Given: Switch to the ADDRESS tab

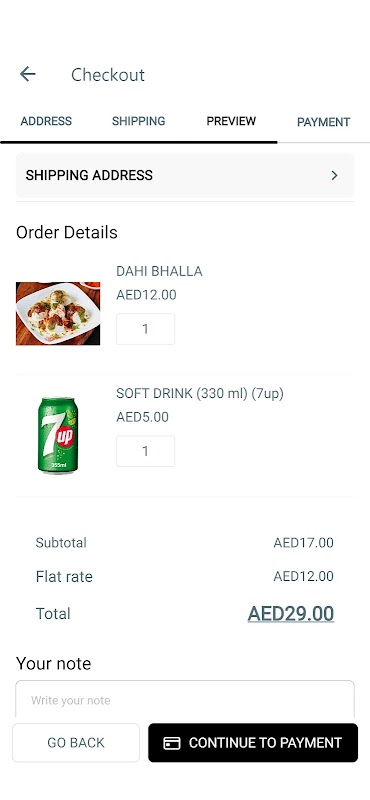Looking at the screenshot, I should 46,121.
